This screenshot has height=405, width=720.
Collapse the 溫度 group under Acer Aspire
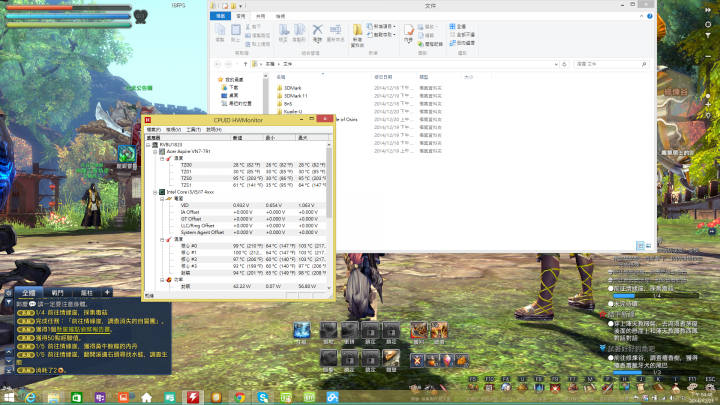(x=162, y=158)
